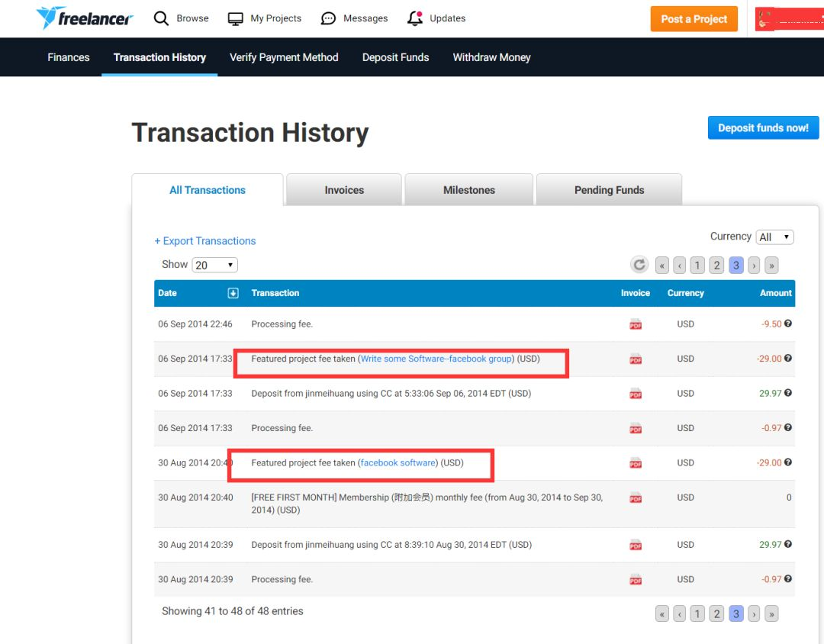Click help icon next to -9.50 amount
Image resolution: width=824 pixels, height=644 pixels.
point(787,324)
